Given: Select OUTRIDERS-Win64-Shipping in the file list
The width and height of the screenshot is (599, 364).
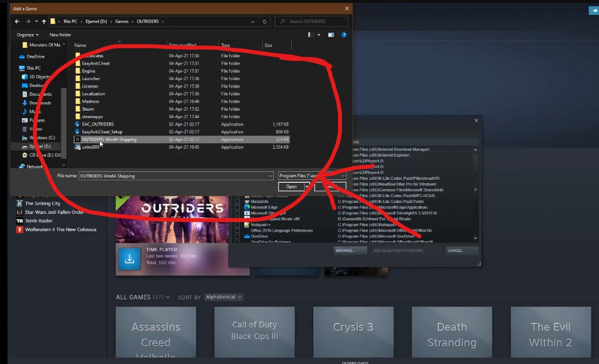Looking at the screenshot, I should point(181,139).
